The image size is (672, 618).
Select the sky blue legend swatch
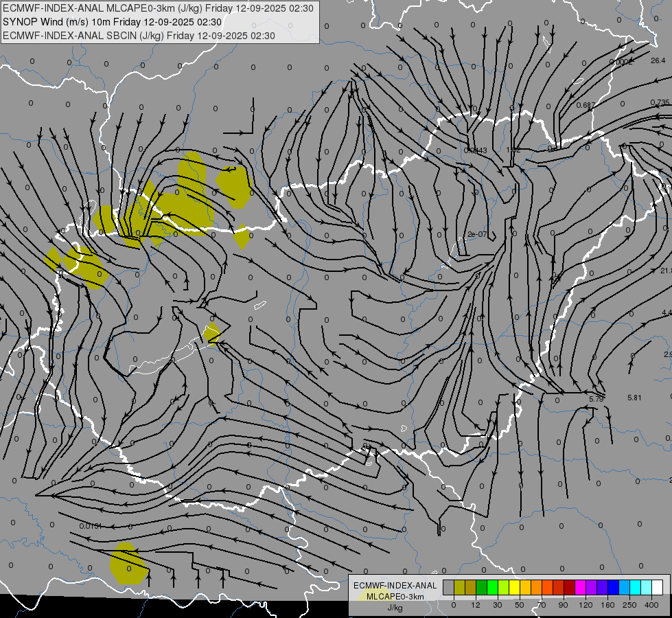625,587
